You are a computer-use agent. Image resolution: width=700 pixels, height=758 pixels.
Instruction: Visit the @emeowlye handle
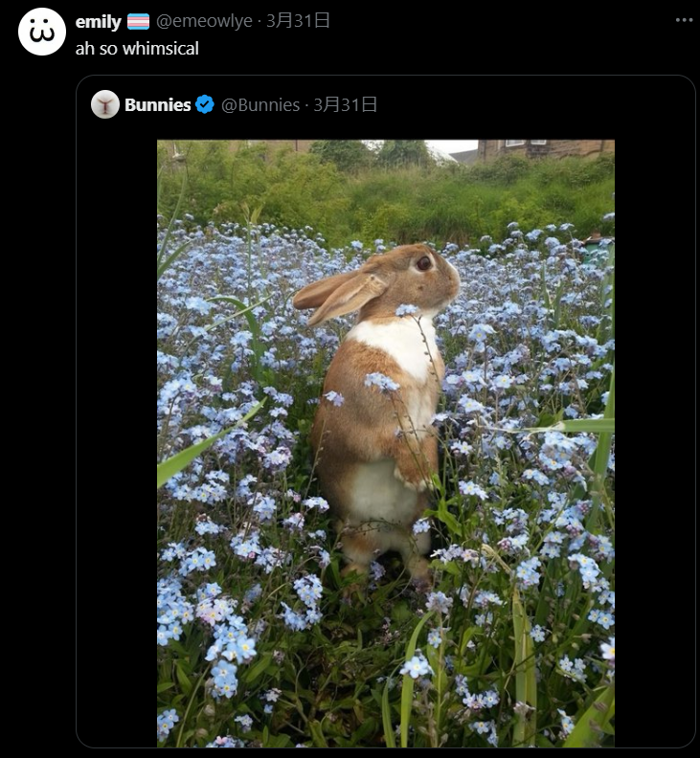(204, 21)
